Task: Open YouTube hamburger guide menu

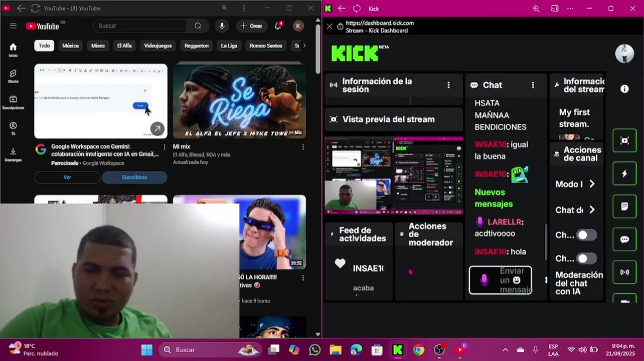Action: tap(13, 26)
